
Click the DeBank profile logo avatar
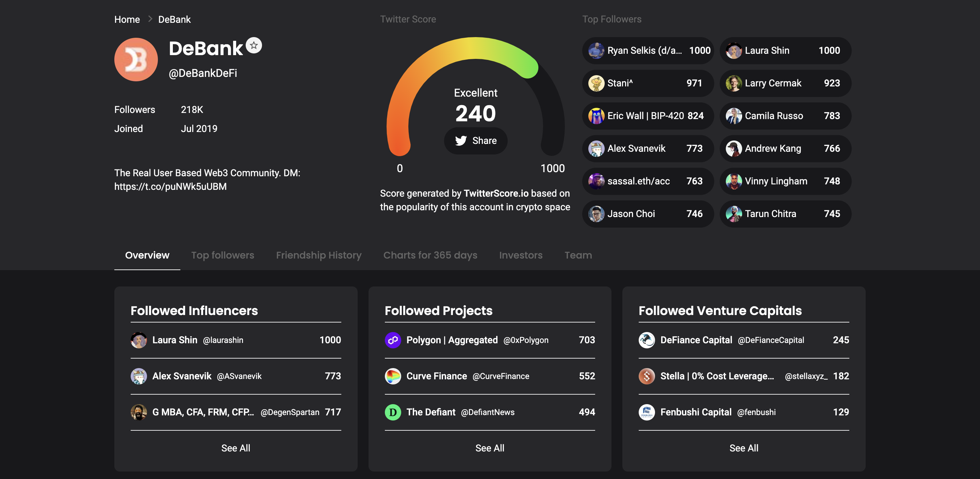[136, 59]
